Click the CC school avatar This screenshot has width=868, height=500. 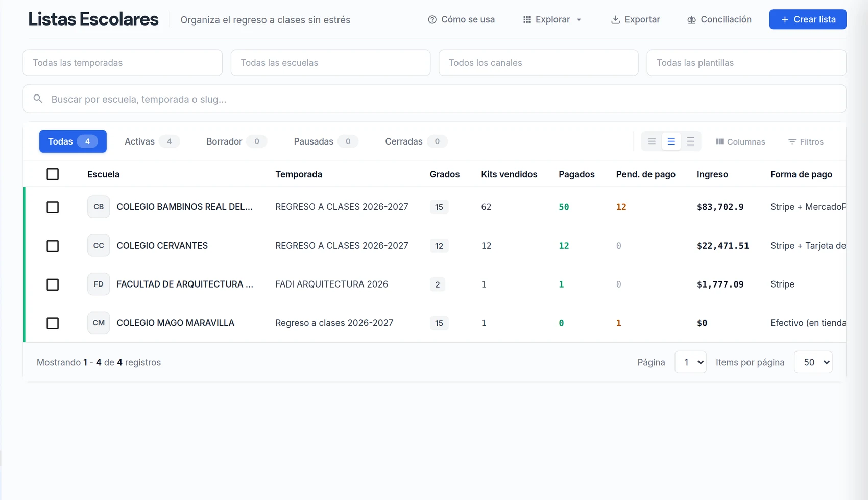point(99,246)
